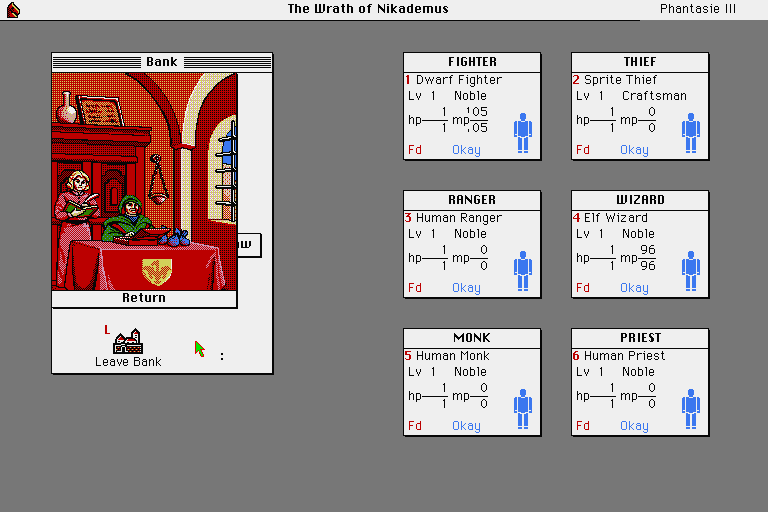Click the Human Ranger name
This screenshot has width=768, height=512.
click(459, 219)
